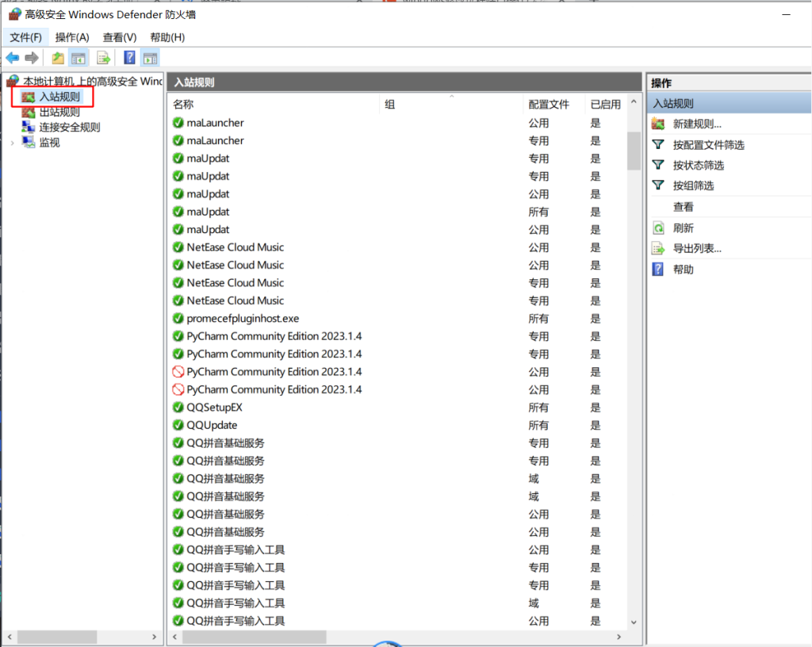Select the promecefpluginhost.exe rule row
The height and width of the screenshot is (647, 812).
(397, 318)
